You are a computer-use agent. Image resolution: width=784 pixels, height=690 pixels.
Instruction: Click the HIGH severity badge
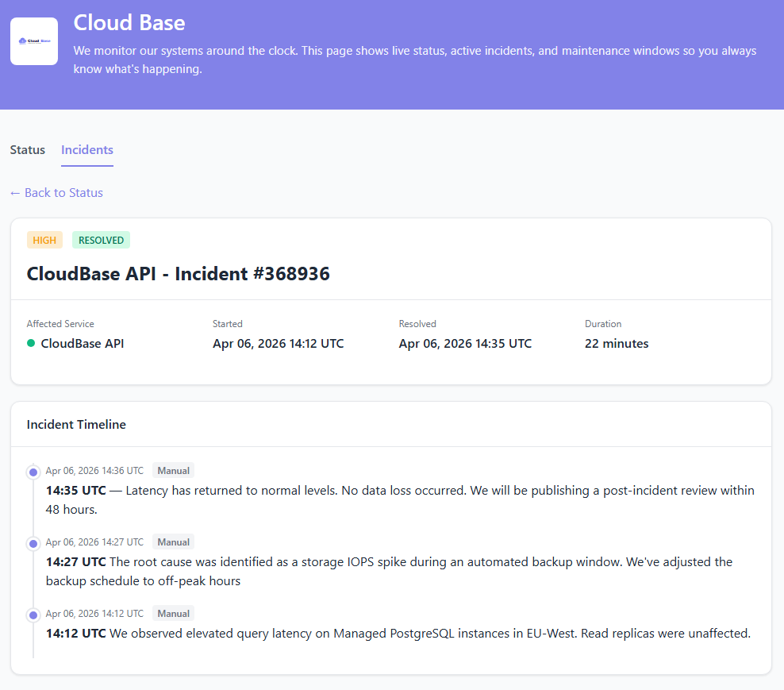(44, 240)
